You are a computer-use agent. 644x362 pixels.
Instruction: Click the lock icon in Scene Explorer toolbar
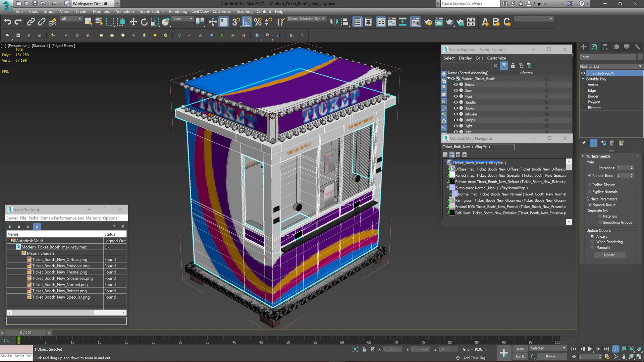click(513, 66)
